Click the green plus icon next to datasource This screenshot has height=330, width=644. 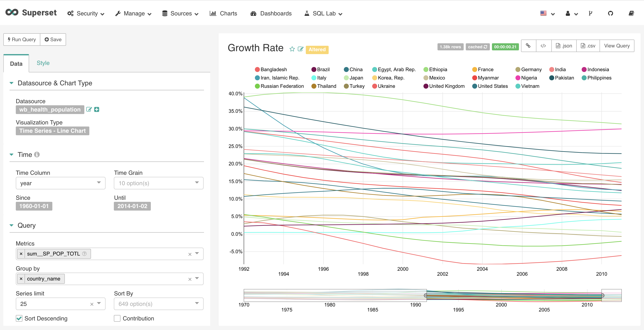pos(97,109)
